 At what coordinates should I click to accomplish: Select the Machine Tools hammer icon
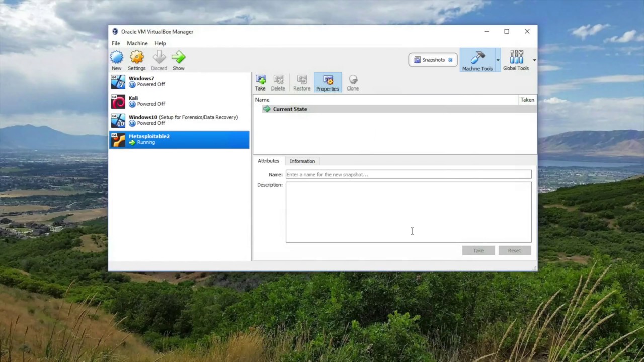[x=477, y=58]
